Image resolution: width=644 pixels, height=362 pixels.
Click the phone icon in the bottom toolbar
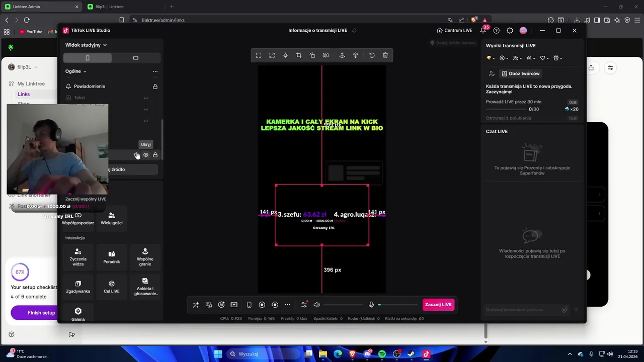[249, 305]
